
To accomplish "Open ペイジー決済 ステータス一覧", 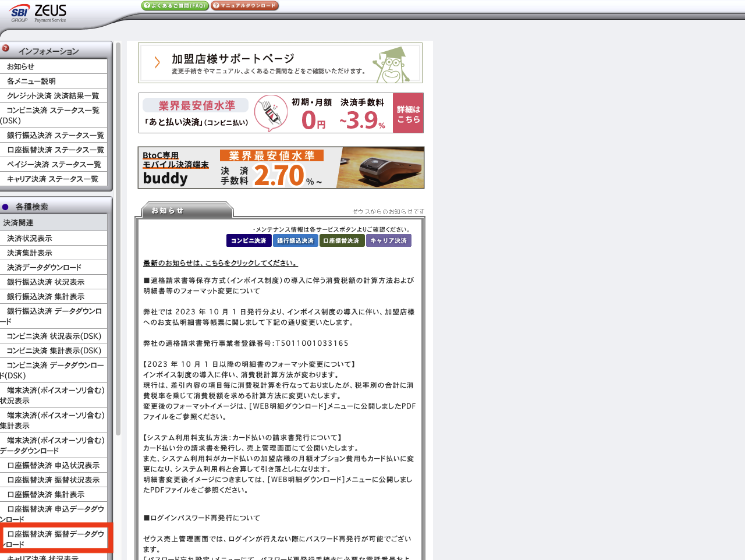I will point(54,164).
